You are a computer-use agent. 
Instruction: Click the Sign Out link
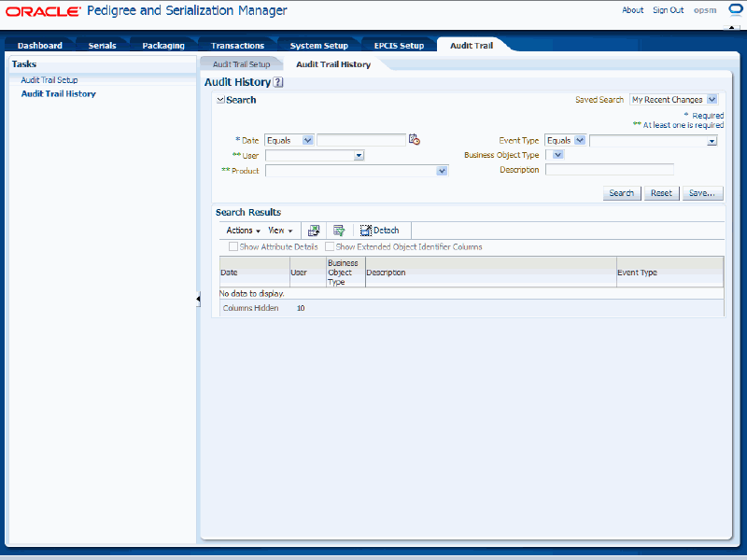[x=668, y=10]
